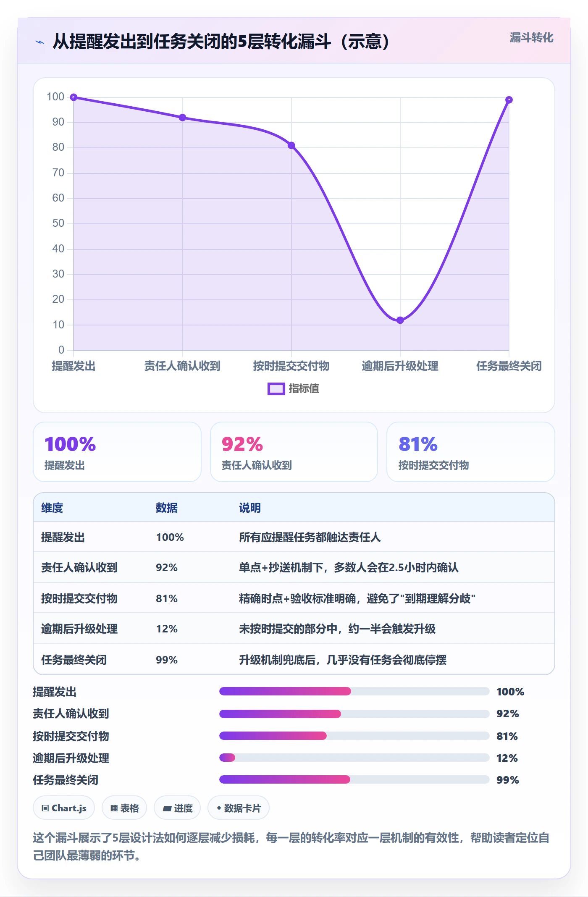The height and width of the screenshot is (897, 588).
Task: Click the 100% 提醒发出 stat card
Action: tap(117, 452)
